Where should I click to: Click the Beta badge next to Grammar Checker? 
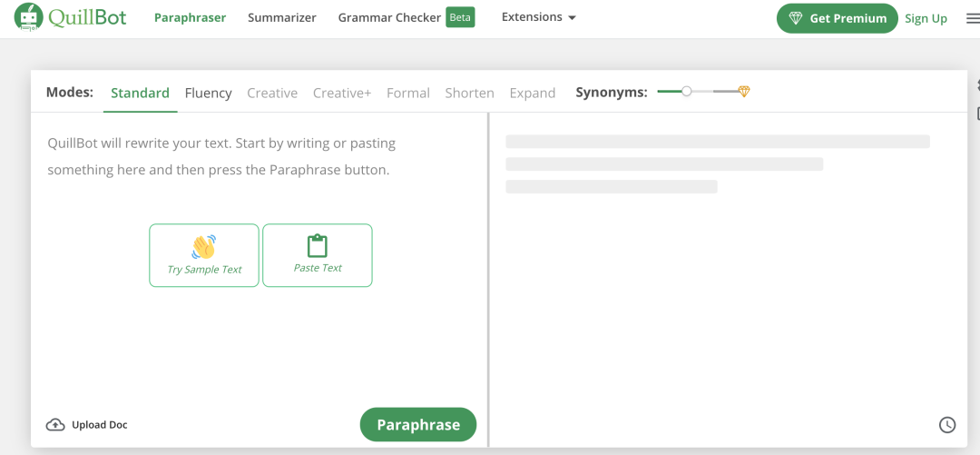coord(460,17)
